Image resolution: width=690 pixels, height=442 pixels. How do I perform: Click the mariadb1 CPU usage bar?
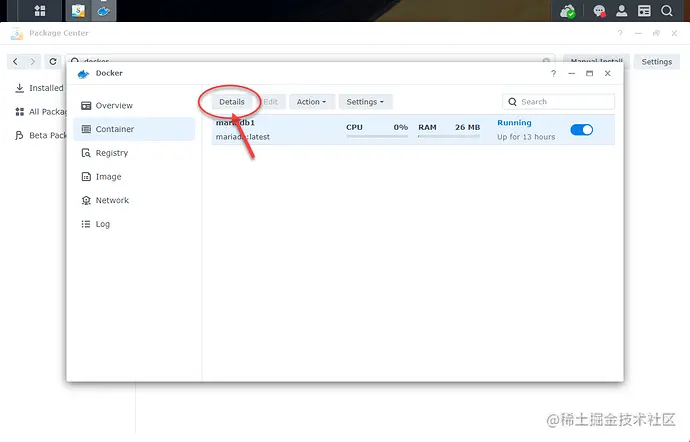(377, 136)
